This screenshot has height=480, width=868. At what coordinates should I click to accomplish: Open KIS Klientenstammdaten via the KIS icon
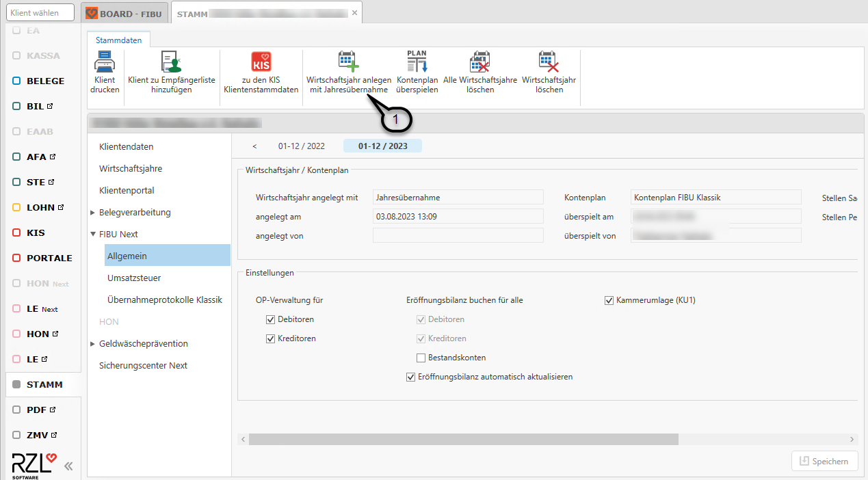[261, 63]
